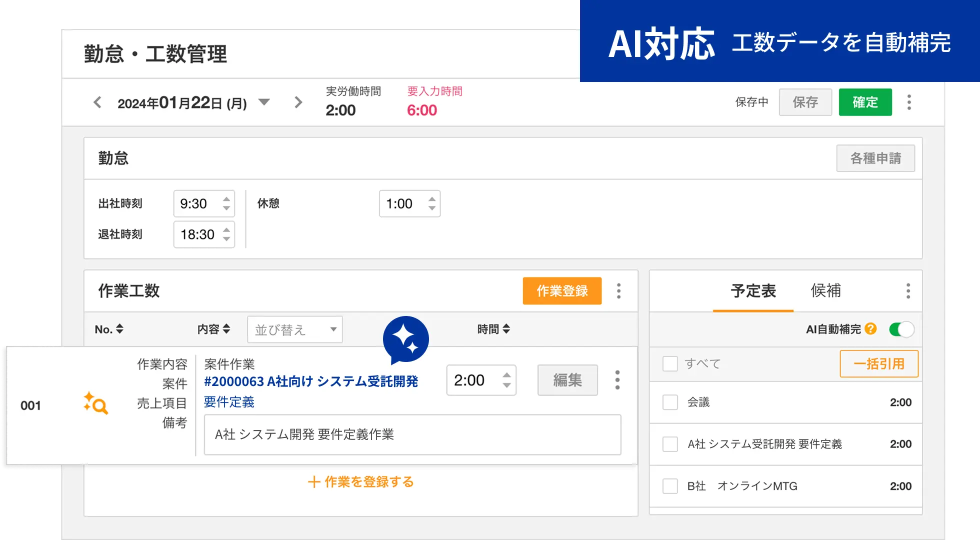The width and height of the screenshot is (980, 540).
Task: Switch to the 候補 tab
Action: (x=825, y=291)
